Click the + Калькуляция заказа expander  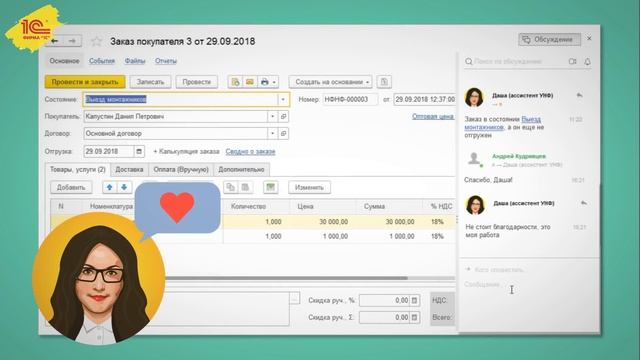186,151
